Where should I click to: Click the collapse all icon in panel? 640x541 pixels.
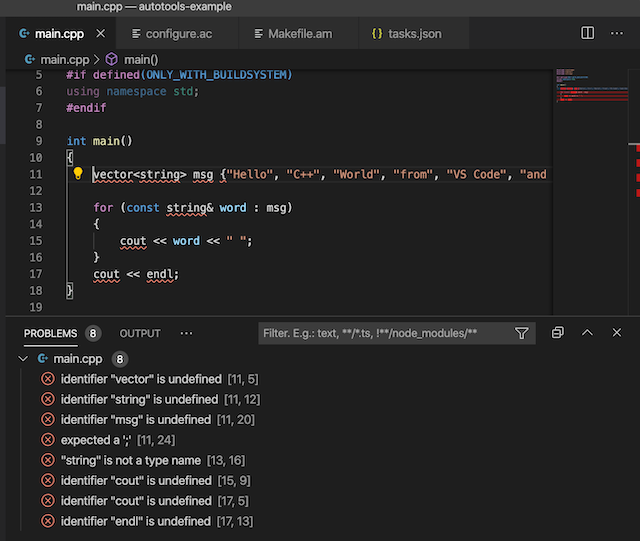coord(558,333)
